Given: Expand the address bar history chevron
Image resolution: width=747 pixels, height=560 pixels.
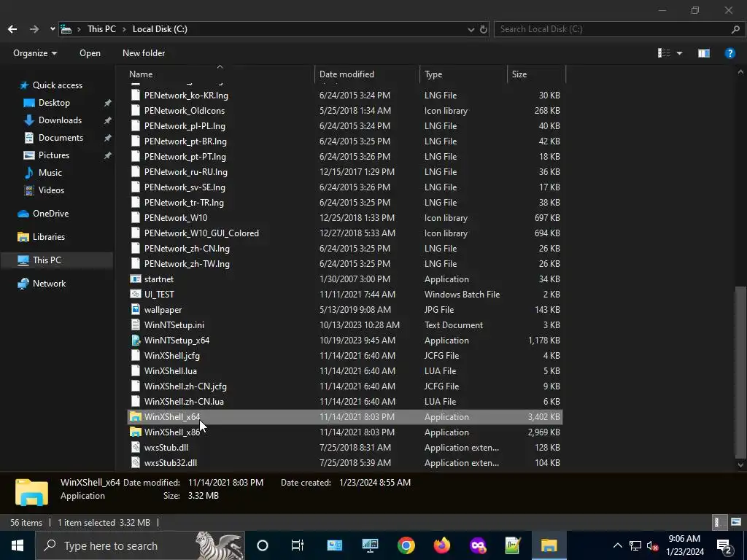Looking at the screenshot, I should coord(471,29).
